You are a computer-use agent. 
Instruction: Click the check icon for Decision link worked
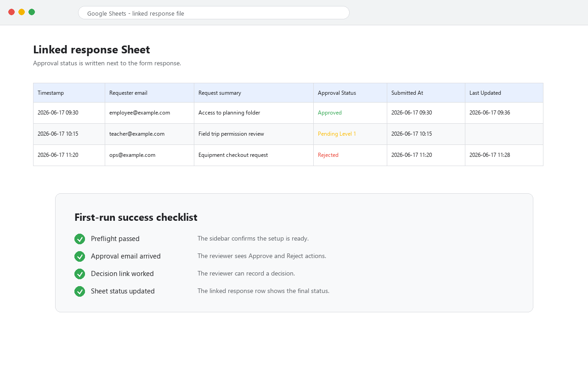79,274
